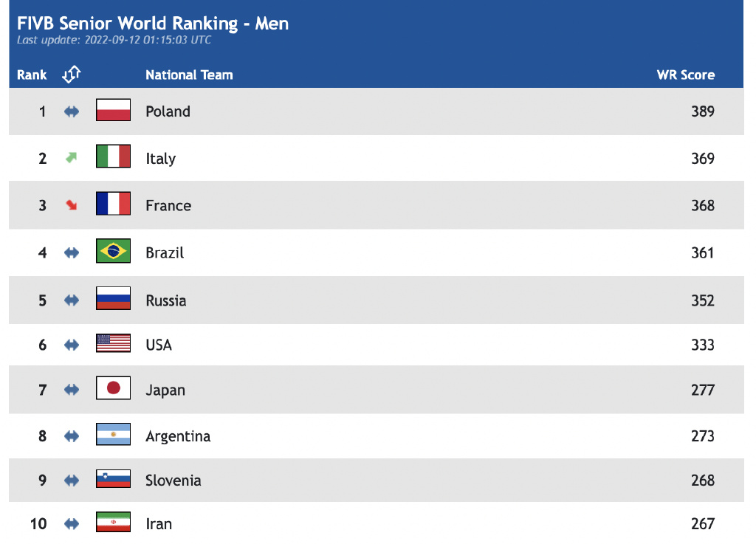
Task: Click France's red down-arrow trend icon
Action: coord(71,205)
